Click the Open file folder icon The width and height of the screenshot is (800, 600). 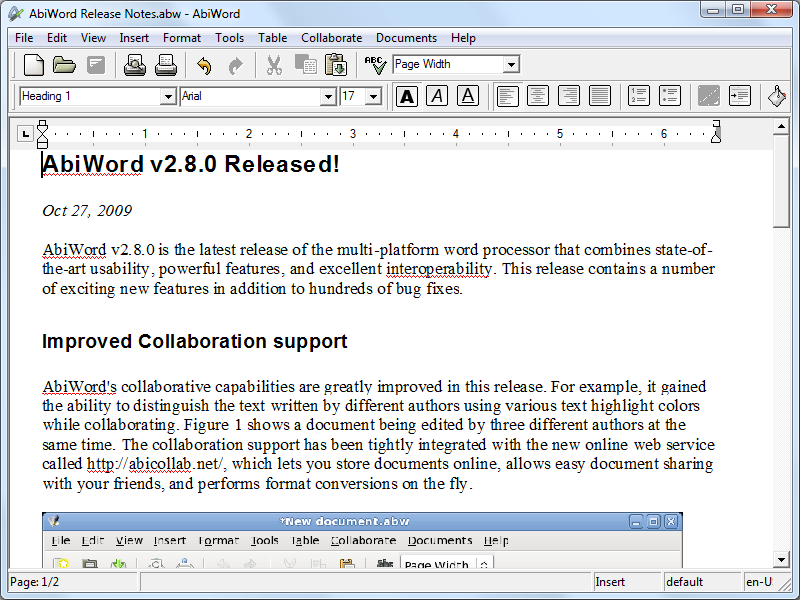[x=64, y=66]
